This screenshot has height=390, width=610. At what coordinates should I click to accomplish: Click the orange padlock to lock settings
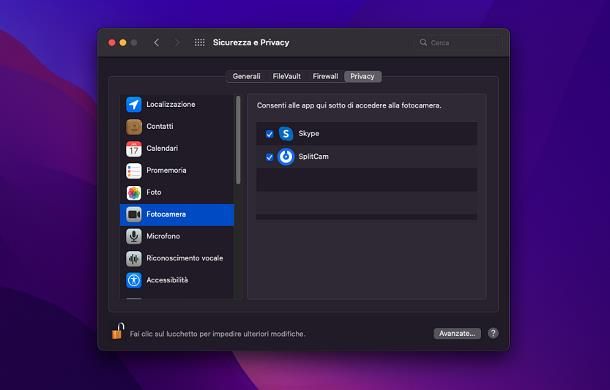[x=118, y=332]
